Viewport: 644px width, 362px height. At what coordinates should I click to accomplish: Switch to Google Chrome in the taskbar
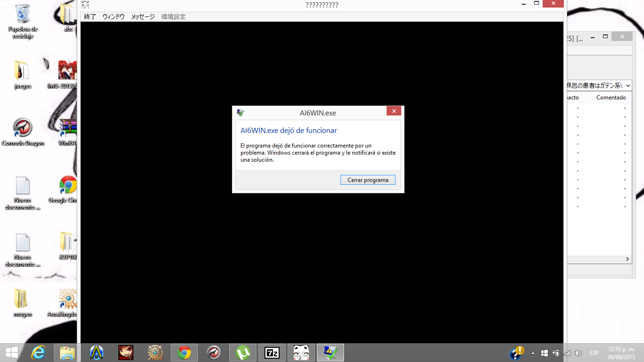coord(184,353)
